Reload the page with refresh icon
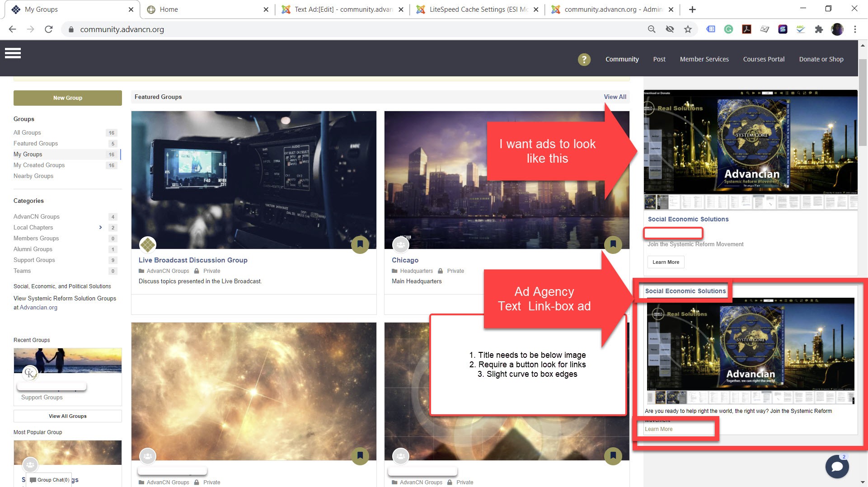This screenshot has height=487, width=868. (49, 29)
